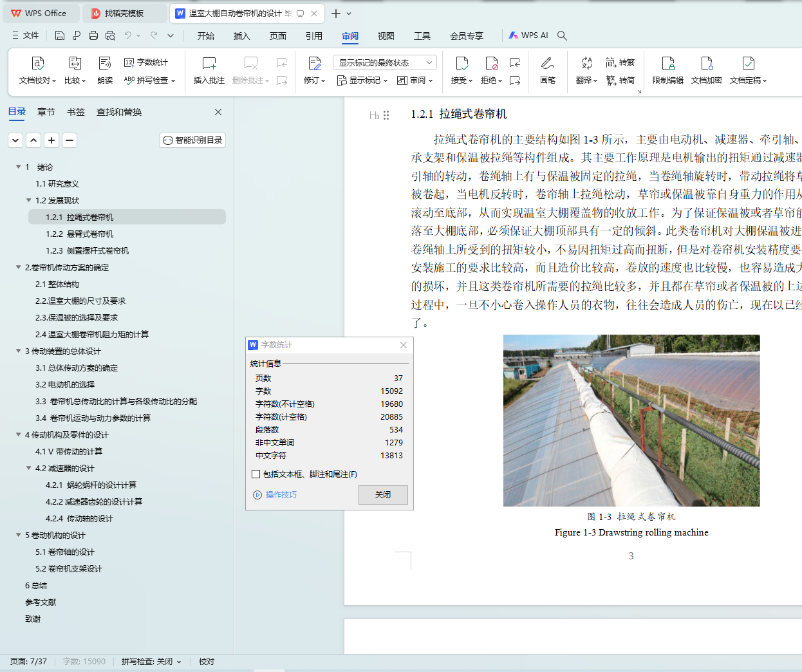Open the 显示标记的最终状态 combo box
The width and height of the screenshot is (802, 672).
point(385,62)
